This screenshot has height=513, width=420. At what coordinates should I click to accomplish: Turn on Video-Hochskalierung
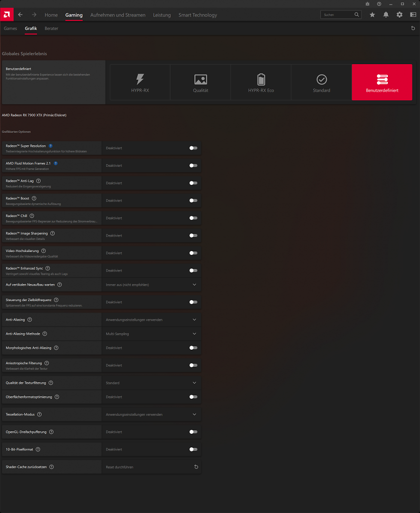point(193,253)
